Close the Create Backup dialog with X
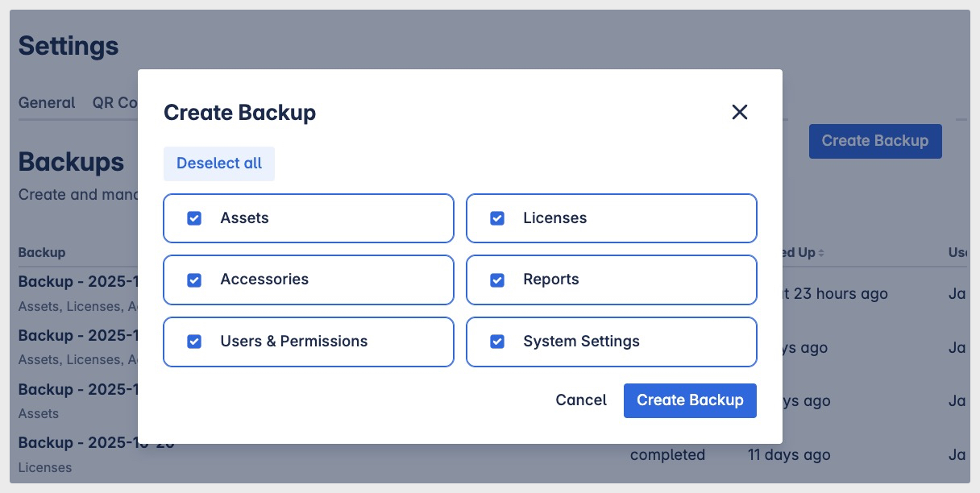 point(740,112)
